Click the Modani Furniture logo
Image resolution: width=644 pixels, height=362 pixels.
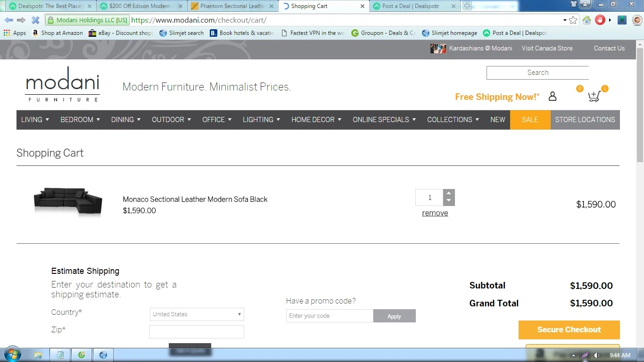63,85
